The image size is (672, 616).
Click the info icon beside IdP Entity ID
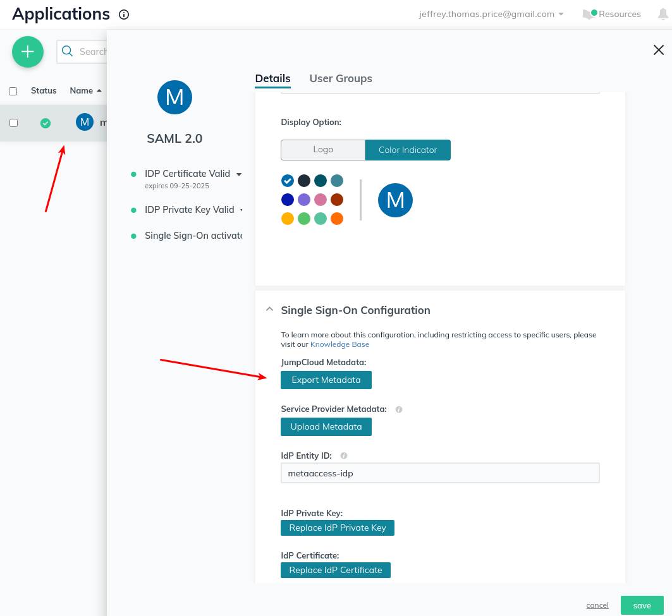click(x=344, y=456)
